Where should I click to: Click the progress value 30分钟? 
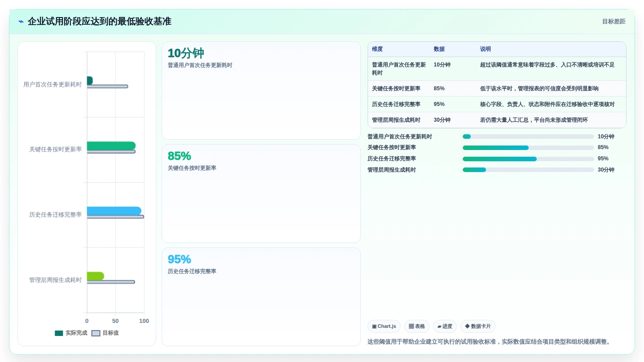coord(606,170)
